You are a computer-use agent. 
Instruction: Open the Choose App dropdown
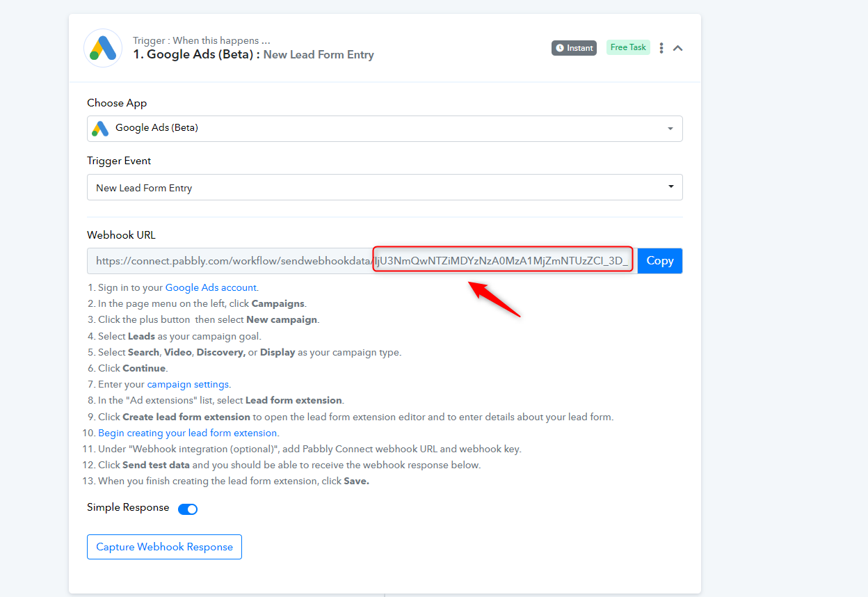tap(385, 128)
